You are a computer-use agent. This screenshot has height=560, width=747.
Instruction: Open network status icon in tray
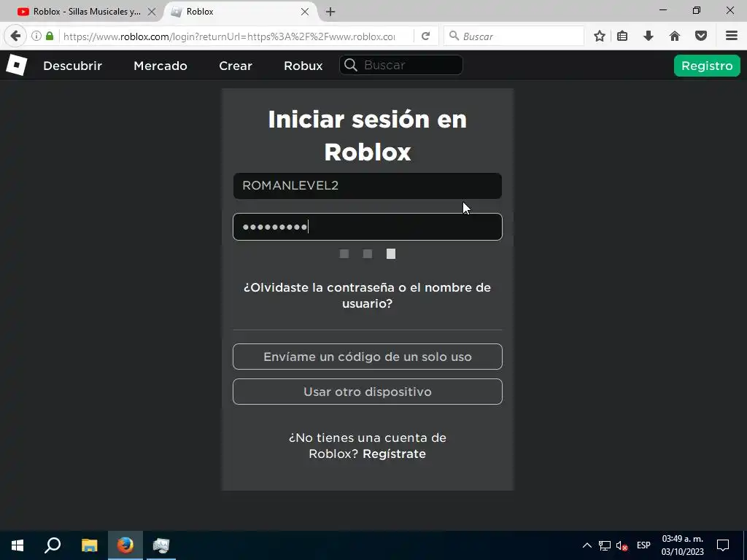(x=605, y=545)
